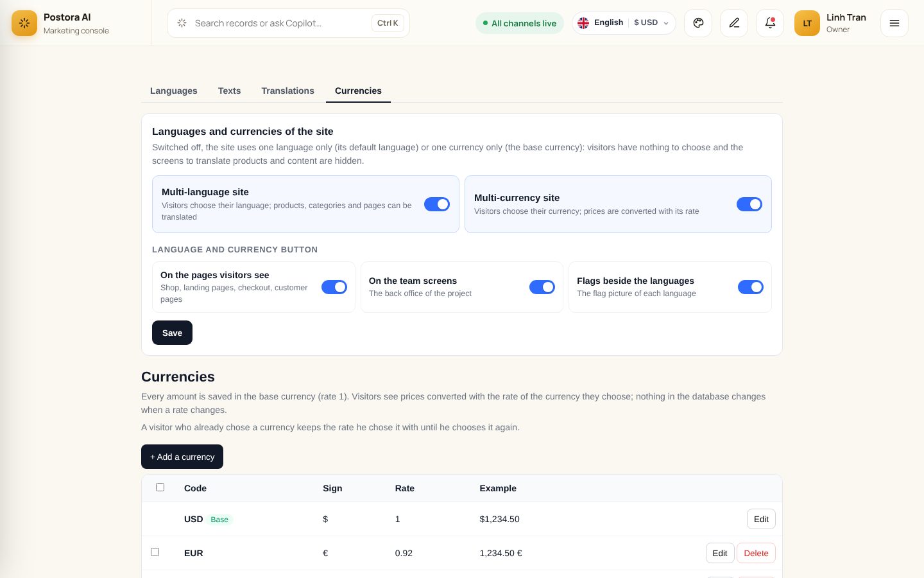Screen dimensions: 924x578
Task: Click the pencil edit icon in header
Action: pos(734,23)
